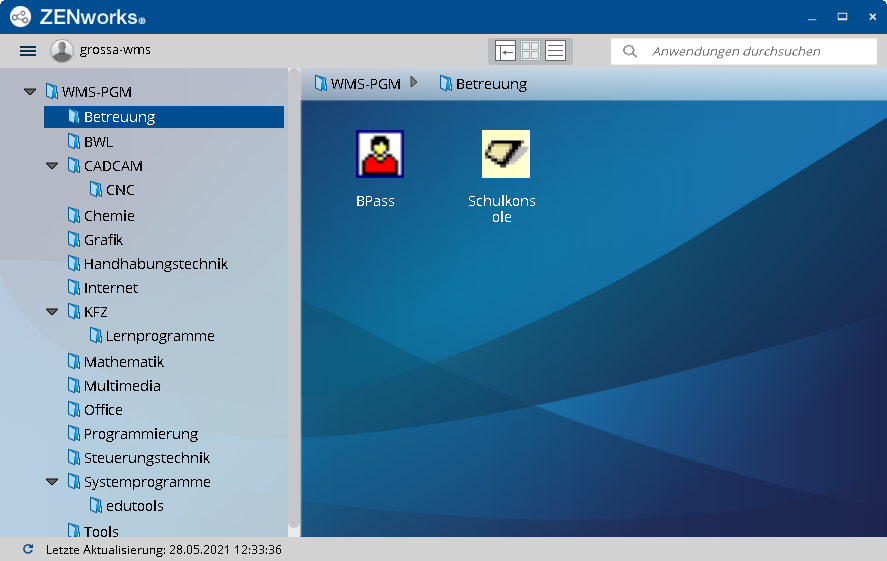The width and height of the screenshot is (887, 561).
Task: Select the CNC subfolder
Action: pos(112,190)
